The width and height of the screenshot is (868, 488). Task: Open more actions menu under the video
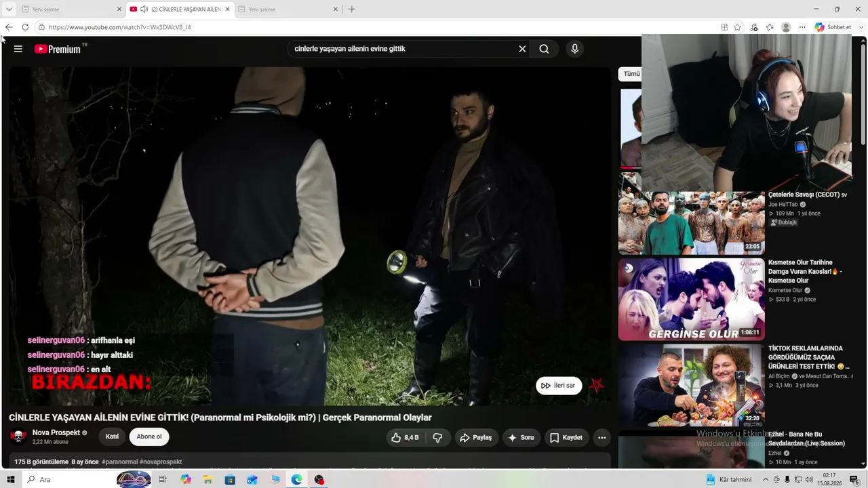(x=601, y=438)
